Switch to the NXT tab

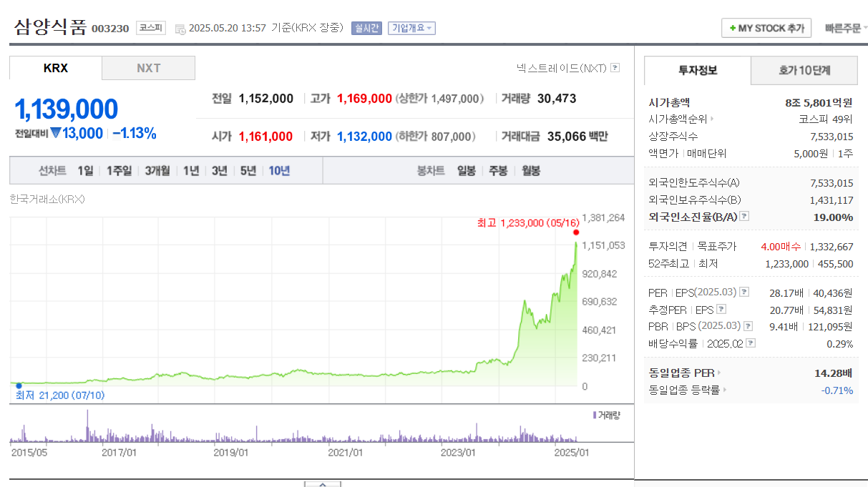[149, 68]
